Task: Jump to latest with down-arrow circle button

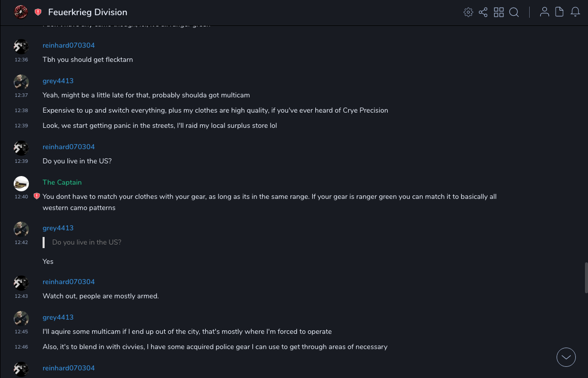Action: pyautogui.click(x=566, y=357)
